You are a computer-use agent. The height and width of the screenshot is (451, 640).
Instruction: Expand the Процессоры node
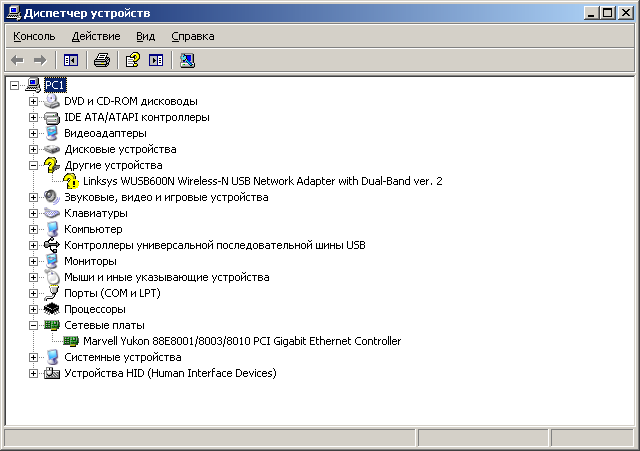(33, 309)
